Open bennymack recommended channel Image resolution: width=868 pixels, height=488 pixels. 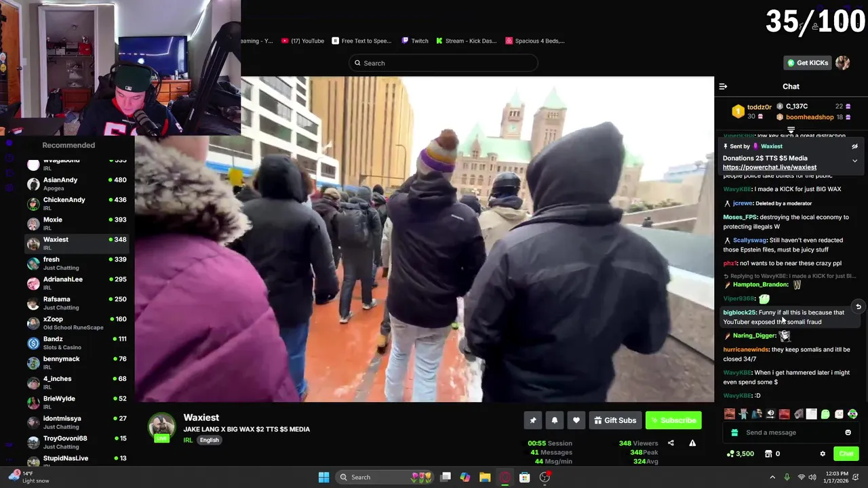tap(77, 363)
